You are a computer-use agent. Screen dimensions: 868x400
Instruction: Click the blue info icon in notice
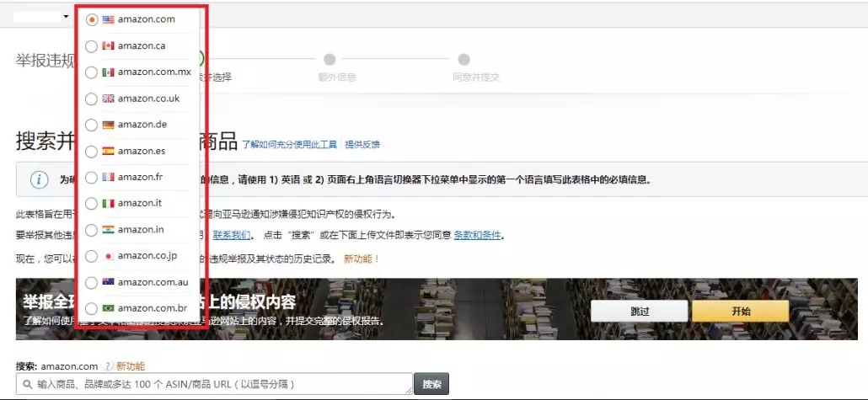pos(39,180)
